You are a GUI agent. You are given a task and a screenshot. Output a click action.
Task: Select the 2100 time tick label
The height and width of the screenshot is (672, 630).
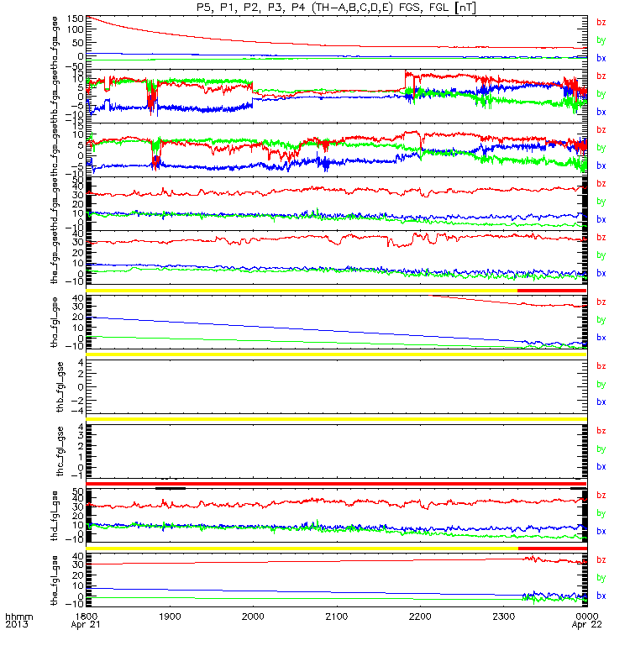(337, 617)
